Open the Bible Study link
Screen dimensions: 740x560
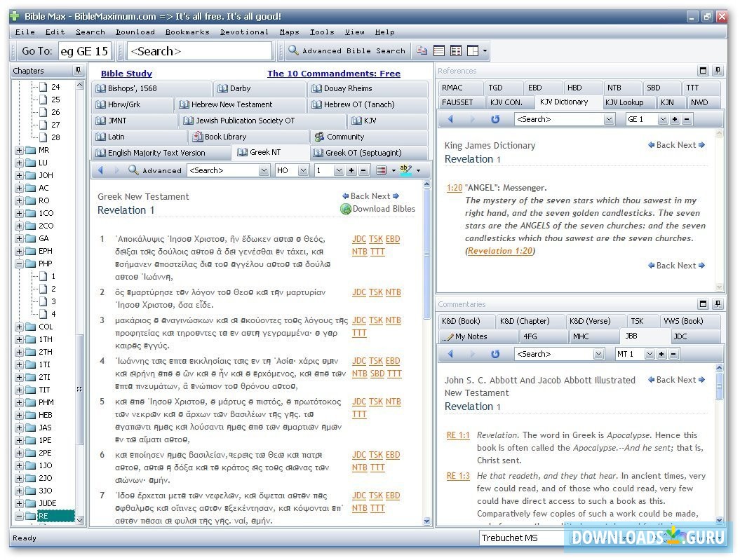(x=126, y=74)
